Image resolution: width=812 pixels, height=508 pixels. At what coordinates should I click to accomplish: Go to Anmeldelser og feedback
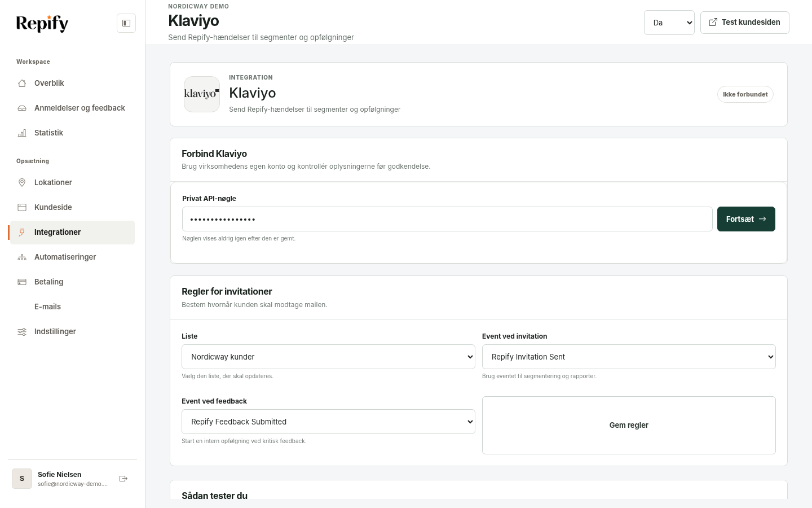(72, 108)
